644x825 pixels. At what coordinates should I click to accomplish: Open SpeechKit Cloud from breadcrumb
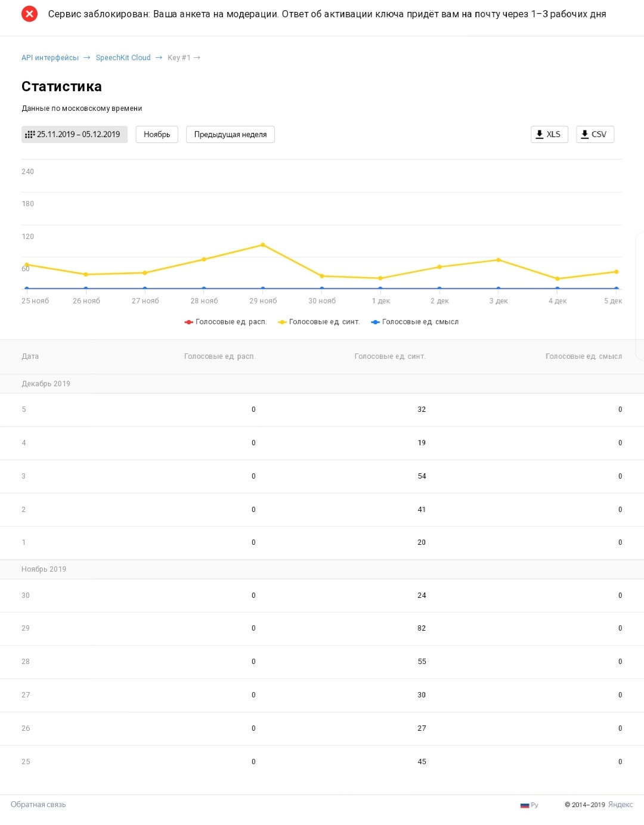pyautogui.click(x=123, y=57)
